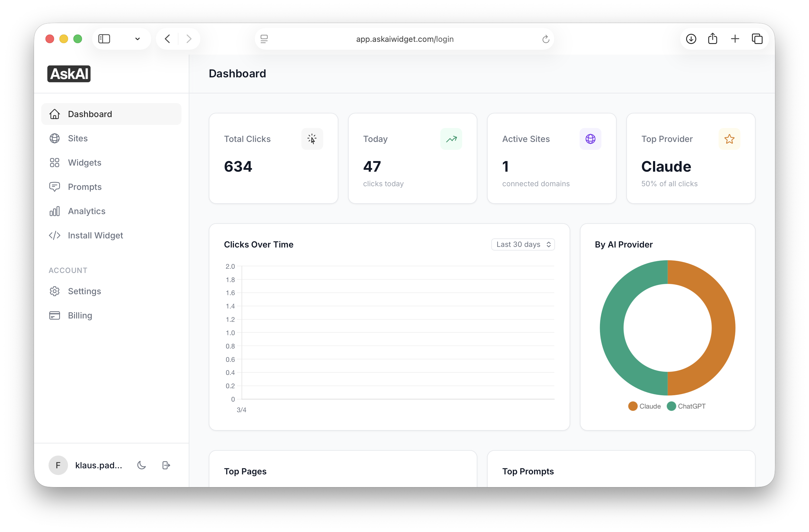The image size is (809, 532).
Task: Expand the tab chooser chevron in toolbar
Action: click(137, 39)
